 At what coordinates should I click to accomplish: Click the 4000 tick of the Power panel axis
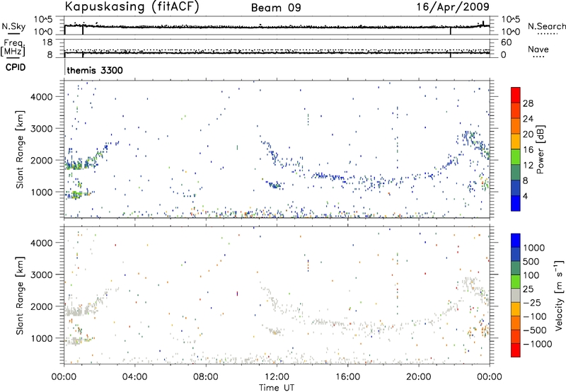coord(42,97)
